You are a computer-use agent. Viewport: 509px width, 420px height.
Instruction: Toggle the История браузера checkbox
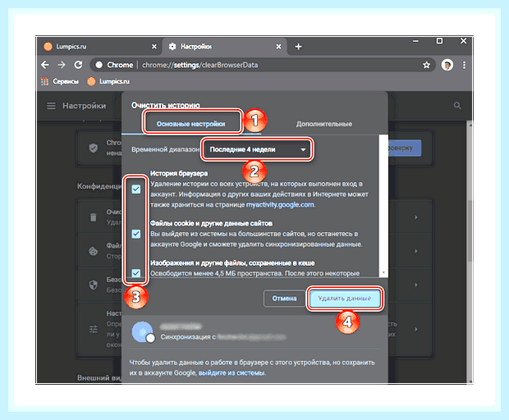click(136, 189)
